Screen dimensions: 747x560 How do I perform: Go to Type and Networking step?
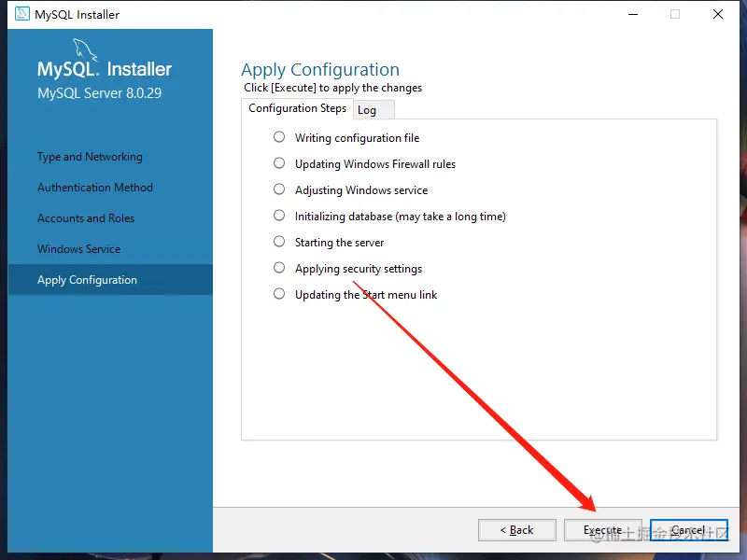(90, 157)
